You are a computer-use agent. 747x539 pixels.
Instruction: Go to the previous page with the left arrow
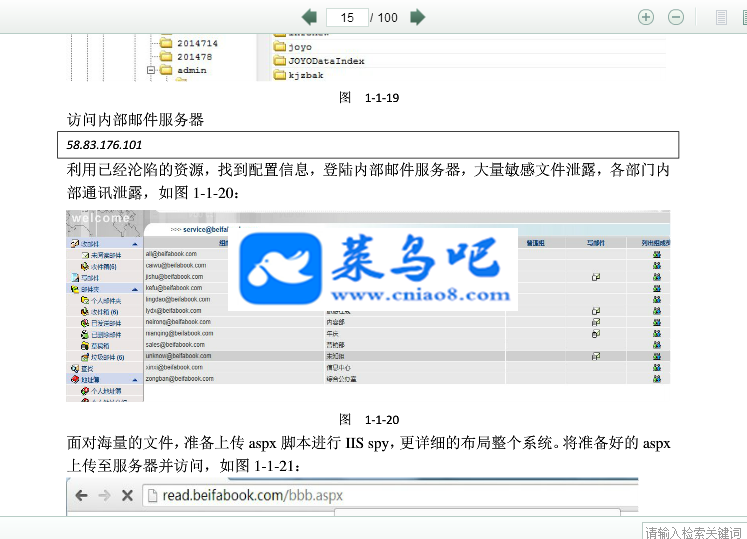(x=310, y=18)
